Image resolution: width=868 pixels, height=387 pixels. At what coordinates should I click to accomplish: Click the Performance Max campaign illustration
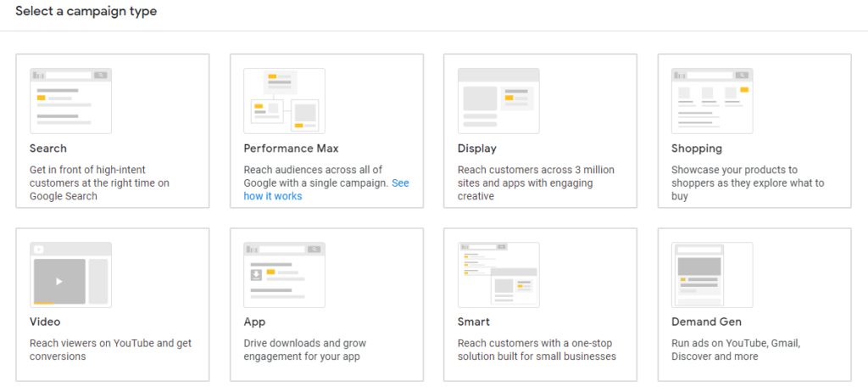tap(285, 101)
